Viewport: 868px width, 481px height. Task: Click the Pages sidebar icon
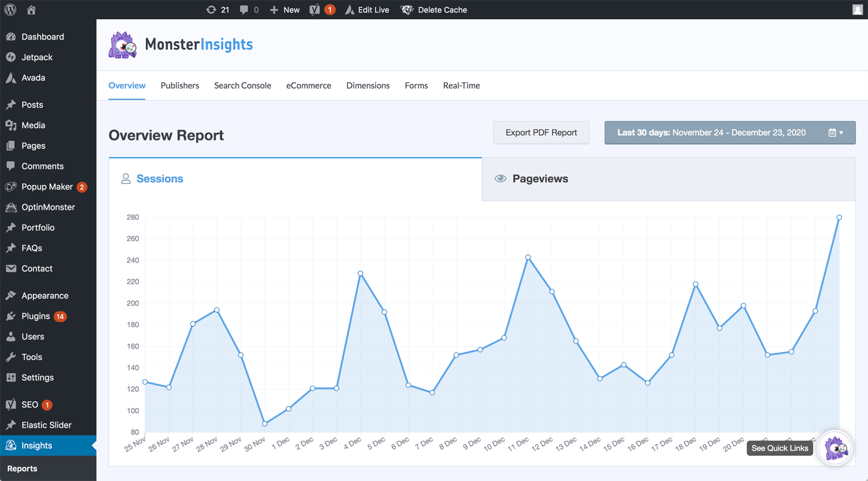click(x=11, y=146)
